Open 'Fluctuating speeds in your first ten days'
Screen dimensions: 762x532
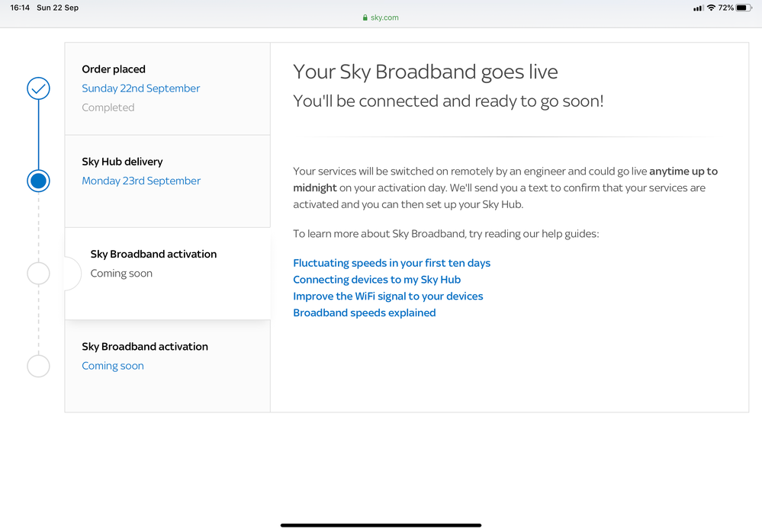tap(391, 263)
